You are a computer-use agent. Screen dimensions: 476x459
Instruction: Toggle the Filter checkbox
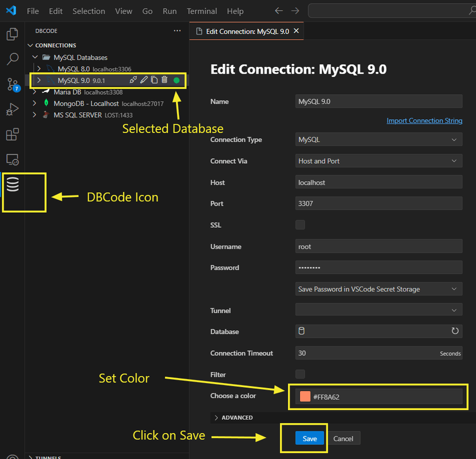[x=300, y=374]
